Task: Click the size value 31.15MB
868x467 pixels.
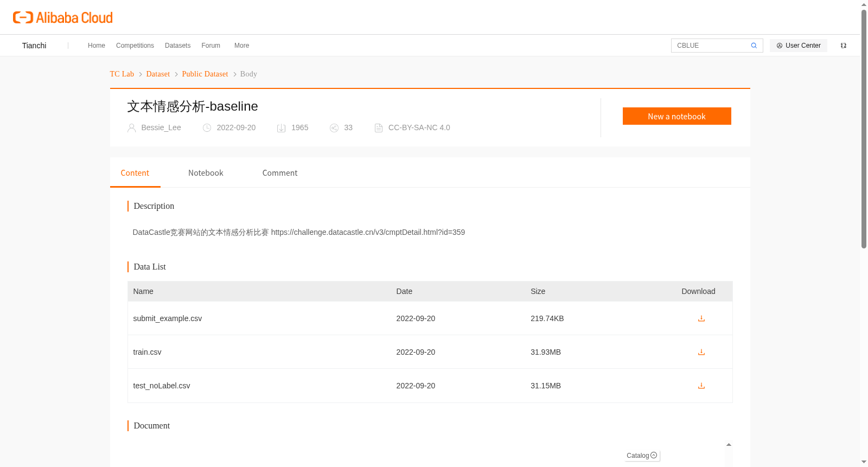Action: pos(546,386)
